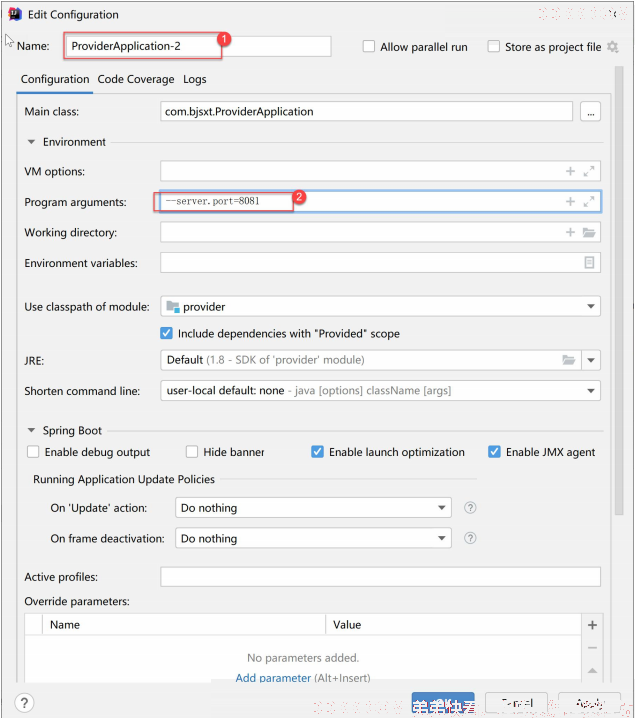Show help for frame deactivation policy
Screen dimensions: 635x718
coord(470,538)
